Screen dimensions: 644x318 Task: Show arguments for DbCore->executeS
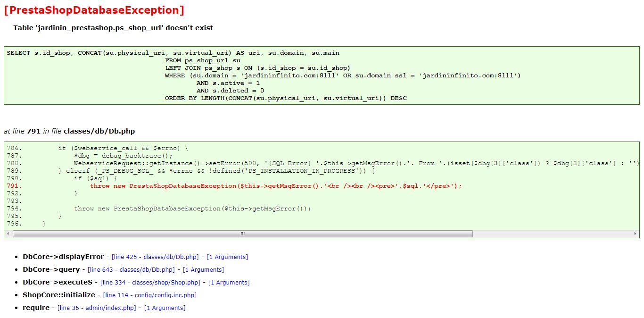[229, 283]
